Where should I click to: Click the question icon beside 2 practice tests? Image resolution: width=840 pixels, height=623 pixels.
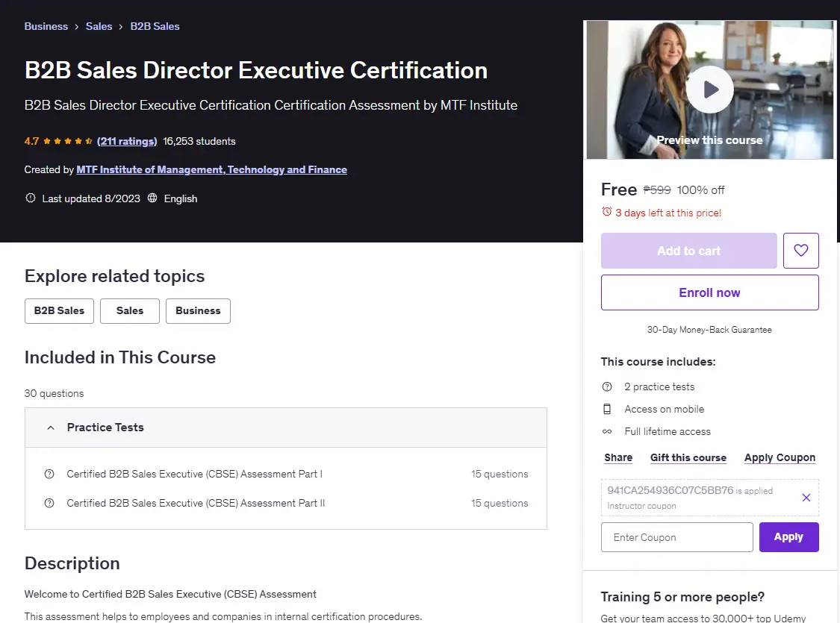tap(607, 386)
